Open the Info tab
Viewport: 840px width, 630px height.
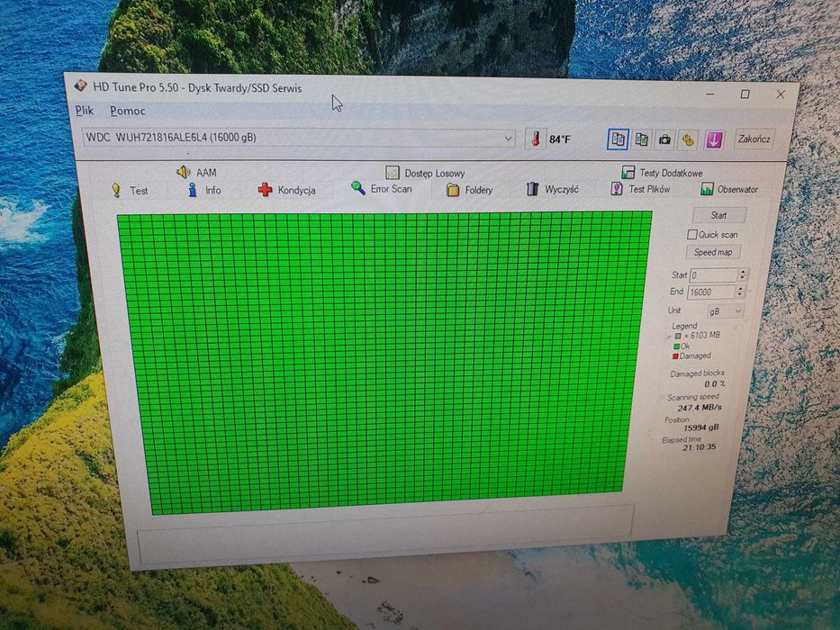(204, 190)
